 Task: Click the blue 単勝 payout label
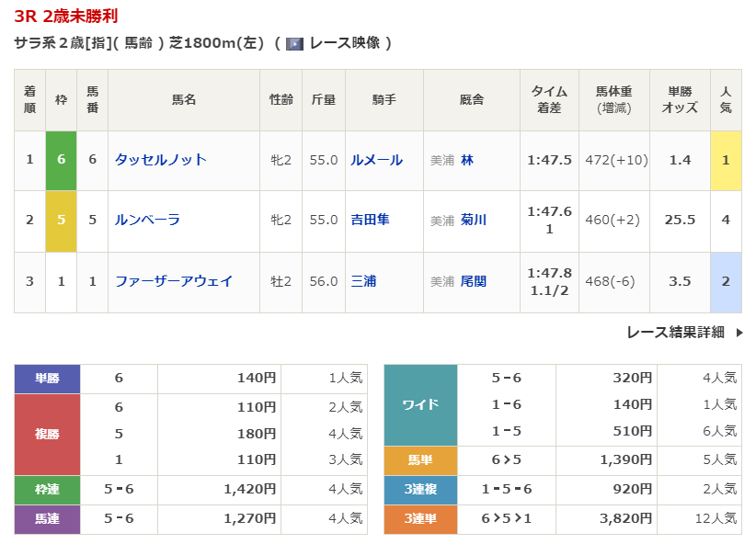click(x=48, y=378)
